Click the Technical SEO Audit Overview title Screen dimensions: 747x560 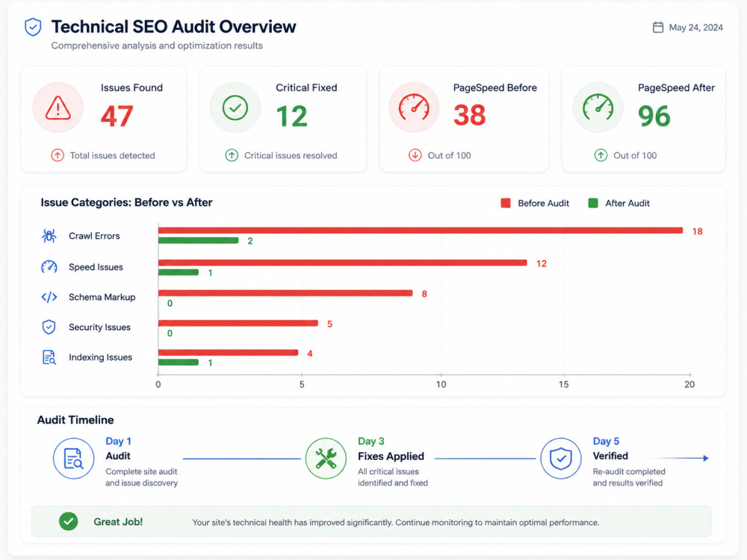click(174, 27)
